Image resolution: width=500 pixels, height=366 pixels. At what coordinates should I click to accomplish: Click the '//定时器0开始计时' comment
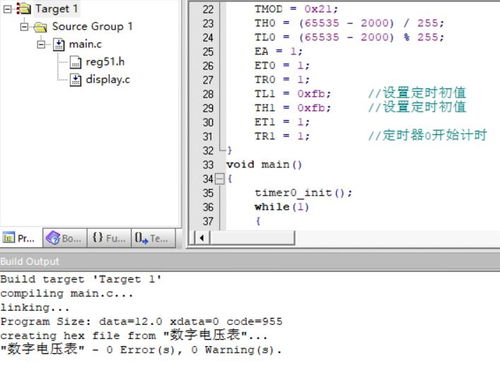click(x=427, y=135)
